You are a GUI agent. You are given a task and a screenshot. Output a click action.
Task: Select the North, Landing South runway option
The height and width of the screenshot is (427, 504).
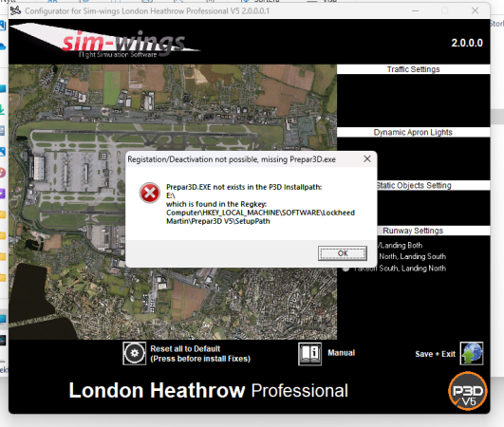click(x=412, y=256)
